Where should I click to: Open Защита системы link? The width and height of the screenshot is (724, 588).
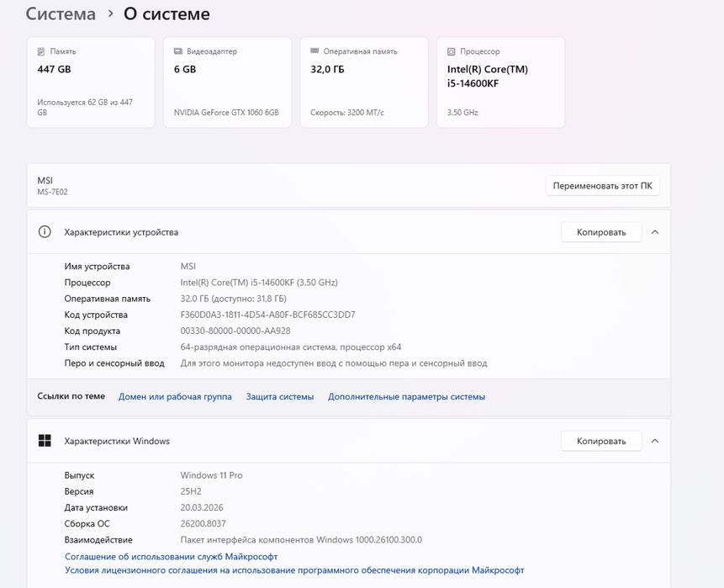tap(280, 397)
